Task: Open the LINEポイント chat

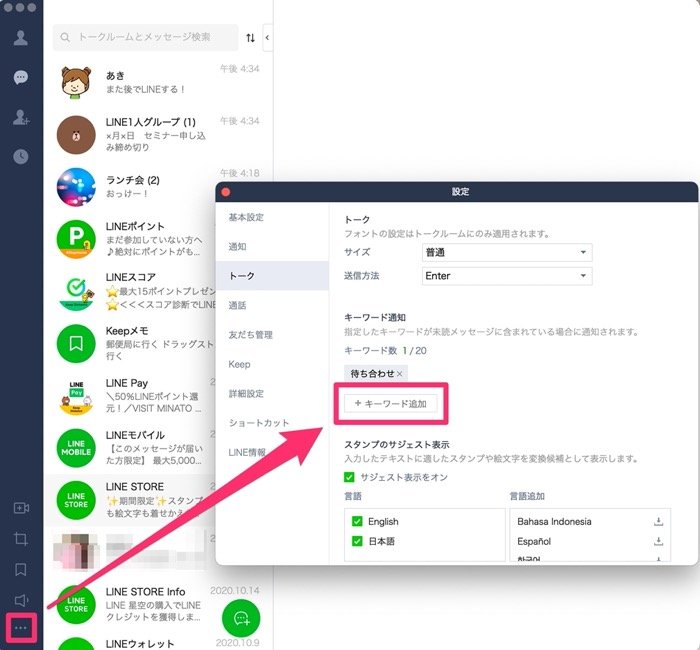Action: pos(130,239)
